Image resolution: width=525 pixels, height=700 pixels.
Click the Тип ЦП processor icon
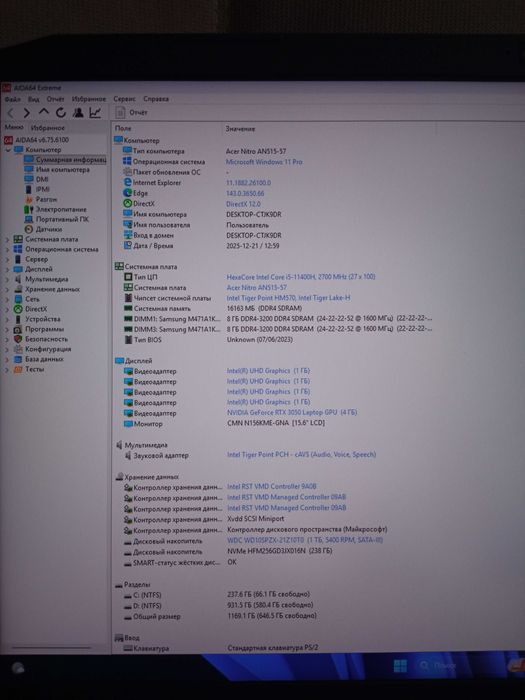pyautogui.click(x=128, y=277)
